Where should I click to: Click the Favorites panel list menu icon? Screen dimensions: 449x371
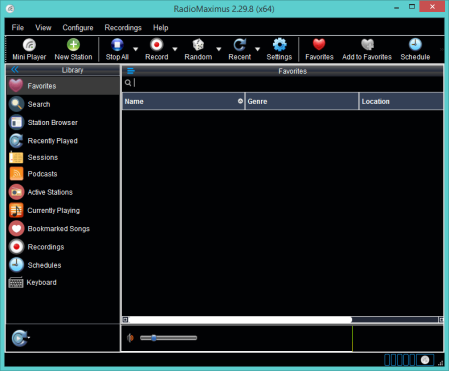[x=131, y=71]
